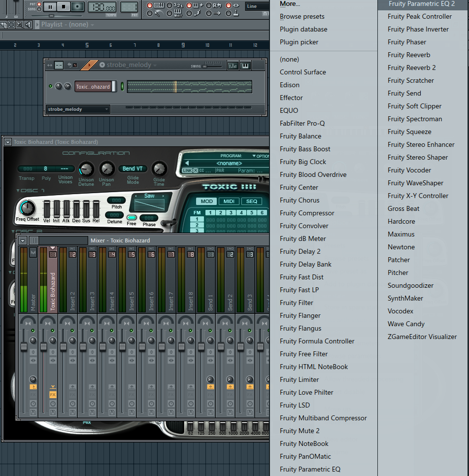
Task: Toggle the link chain icon in the recording panel
Action: coord(236,5)
